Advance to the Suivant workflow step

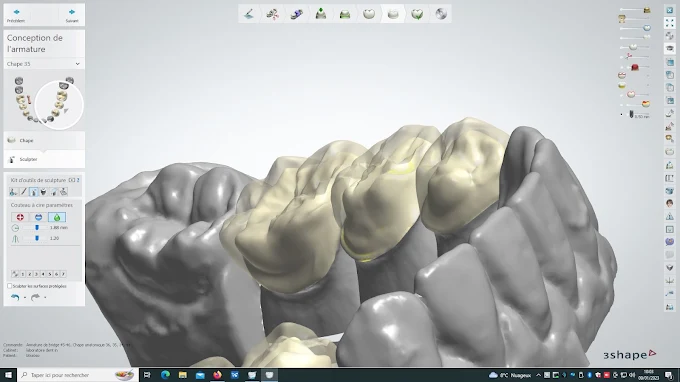pyautogui.click(x=72, y=15)
